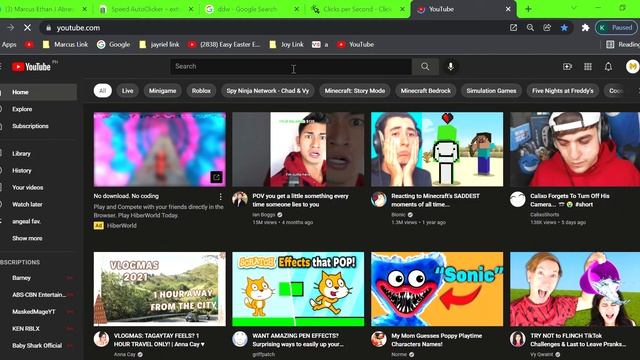The height and width of the screenshot is (360, 640).
Task: Click inside the YouTube Search field
Action: (291, 66)
